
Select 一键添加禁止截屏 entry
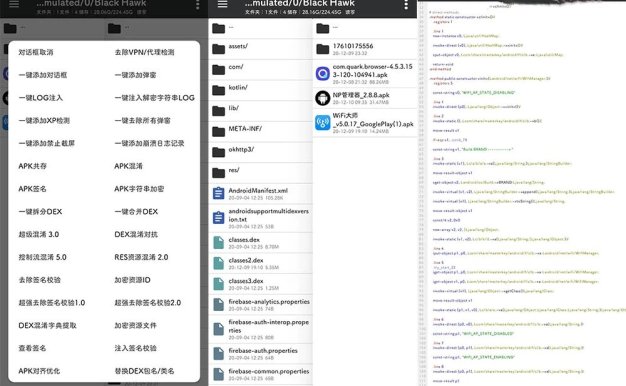coord(46,143)
